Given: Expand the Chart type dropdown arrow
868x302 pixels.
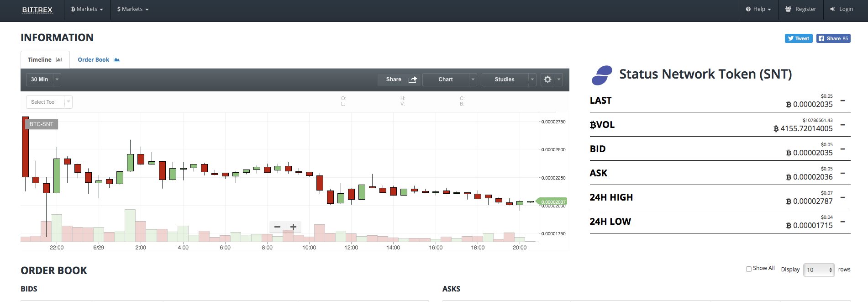Looking at the screenshot, I should pos(473,79).
